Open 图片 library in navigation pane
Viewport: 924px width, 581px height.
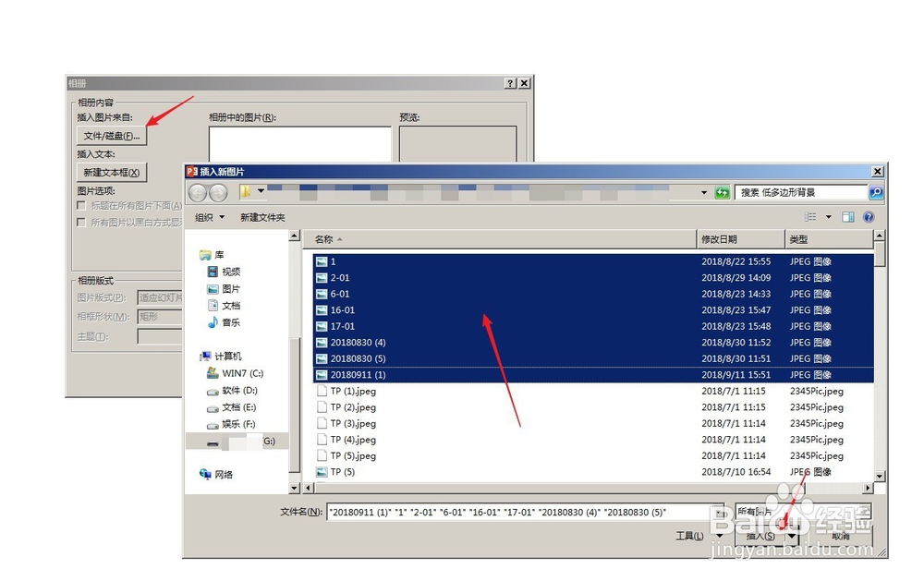click(x=224, y=289)
